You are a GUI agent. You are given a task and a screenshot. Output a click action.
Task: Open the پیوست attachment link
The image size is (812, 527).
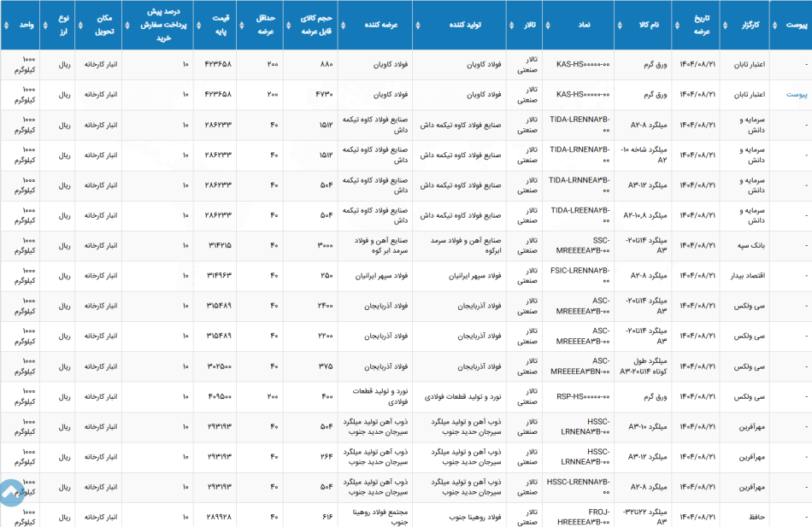797,95
